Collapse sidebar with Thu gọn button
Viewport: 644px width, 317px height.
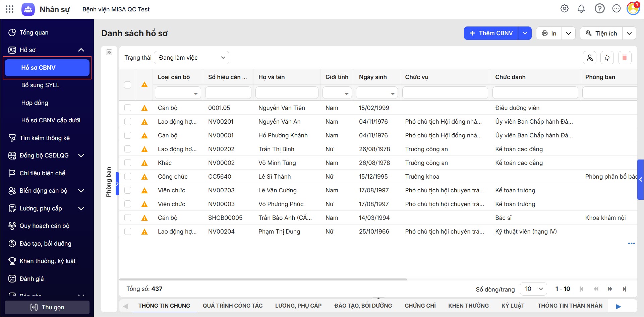(47, 307)
